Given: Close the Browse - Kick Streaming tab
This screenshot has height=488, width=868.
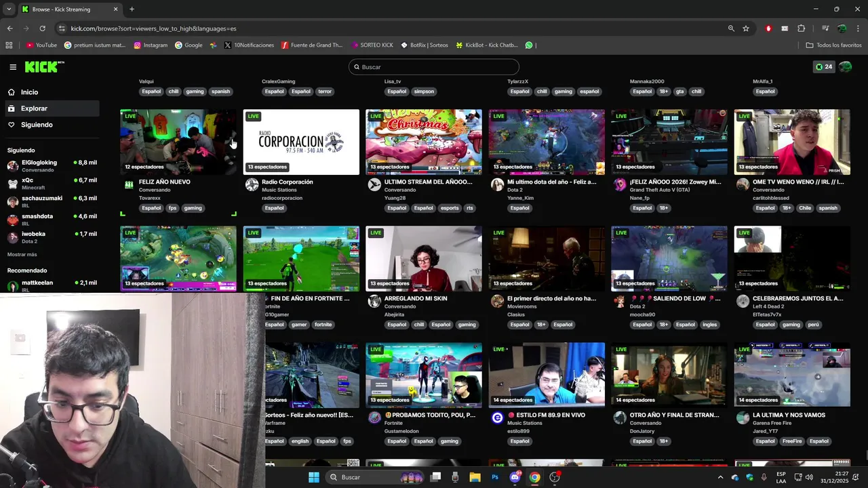Looking at the screenshot, I should [115, 9].
